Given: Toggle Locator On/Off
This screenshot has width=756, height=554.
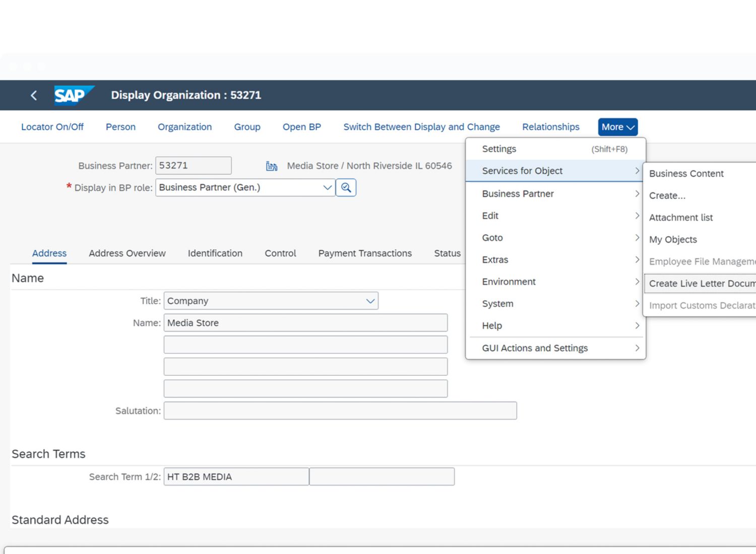Looking at the screenshot, I should pos(52,127).
